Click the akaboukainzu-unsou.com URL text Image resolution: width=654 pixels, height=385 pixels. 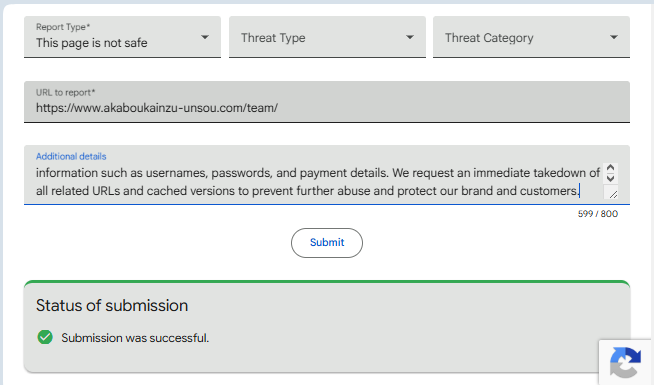coord(157,108)
